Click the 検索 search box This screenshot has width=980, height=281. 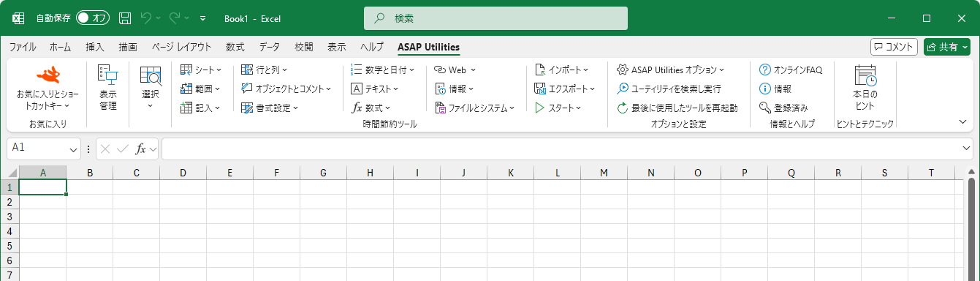495,18
